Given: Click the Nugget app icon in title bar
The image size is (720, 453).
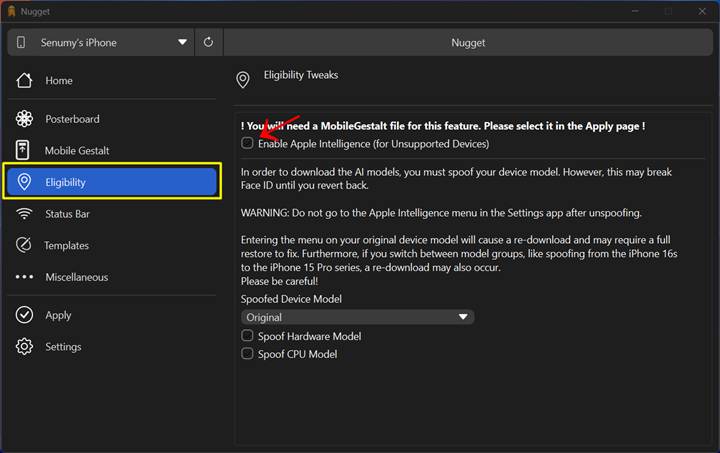Looking at the screenshot, I should (11, 11).
